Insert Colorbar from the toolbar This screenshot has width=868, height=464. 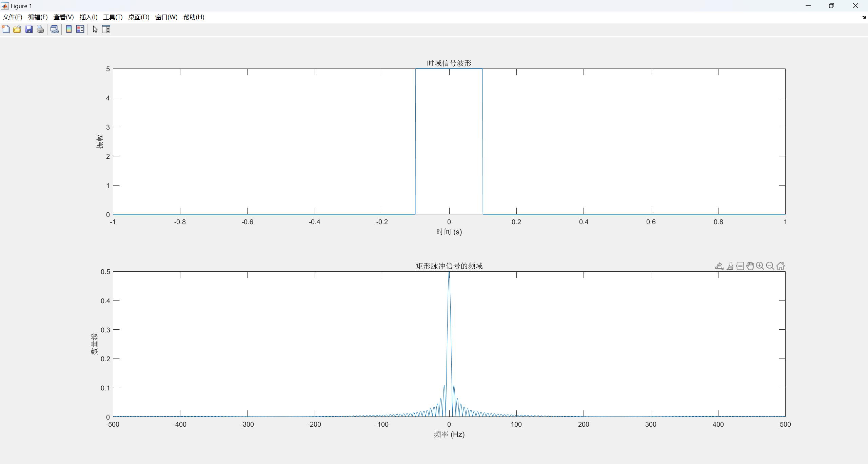(69, 30)
